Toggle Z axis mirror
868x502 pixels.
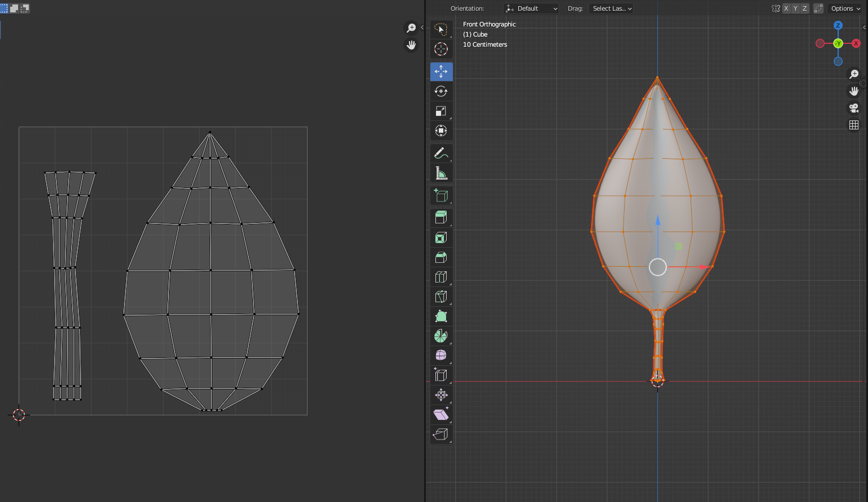(x=804, y=8)
